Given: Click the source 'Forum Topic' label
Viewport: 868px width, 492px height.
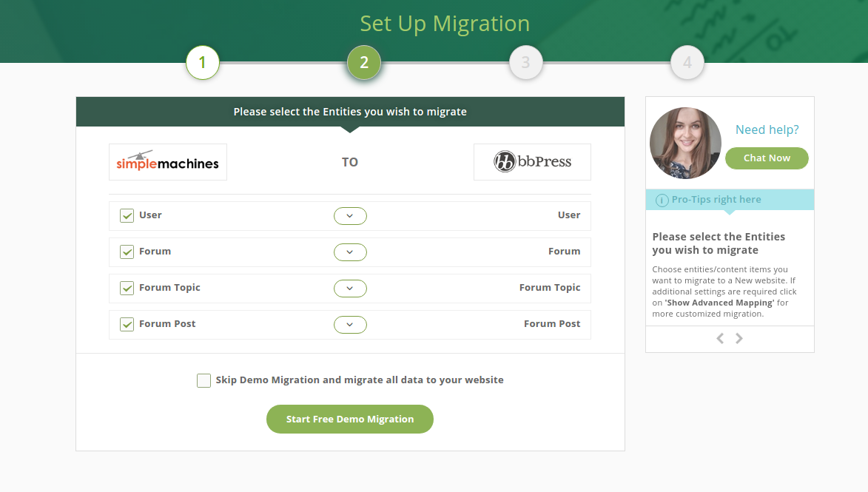Looking at the screenshot, I should (169, 288).
